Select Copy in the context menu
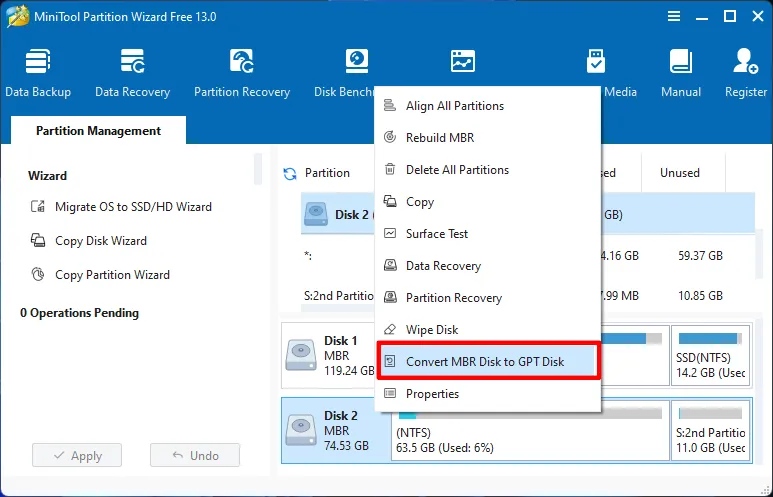 click(488, 202)
